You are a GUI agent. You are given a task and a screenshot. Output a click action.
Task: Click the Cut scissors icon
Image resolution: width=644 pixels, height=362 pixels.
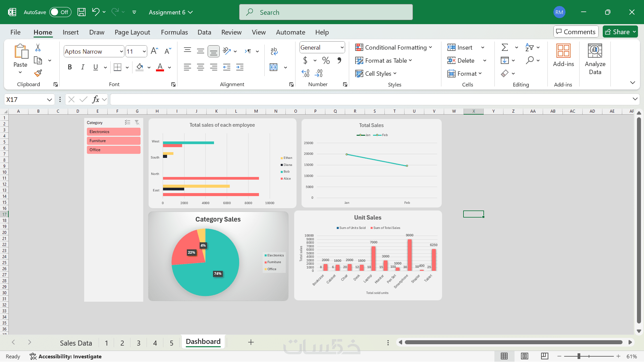tap(38, 48)
